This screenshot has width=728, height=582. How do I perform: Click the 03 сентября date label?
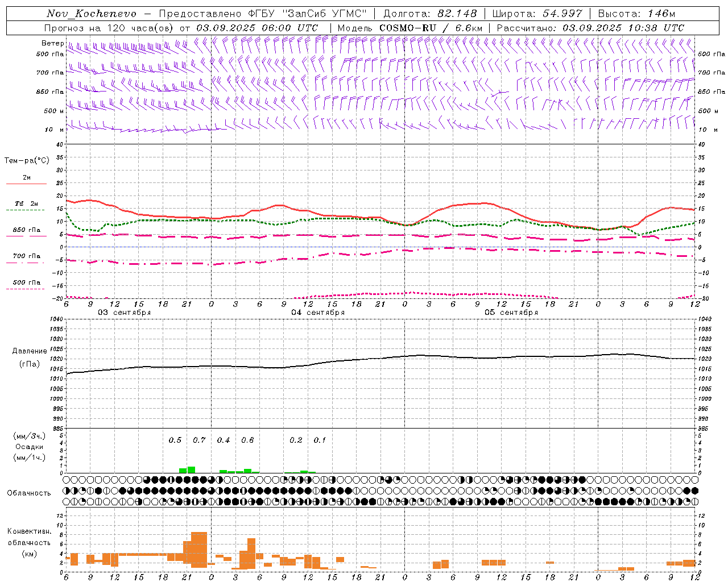(125, 313)
